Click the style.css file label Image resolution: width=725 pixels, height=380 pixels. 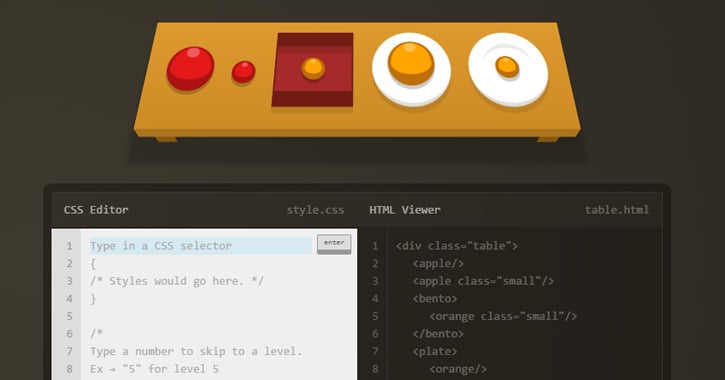pyautogui.click(x=315, y=210)
